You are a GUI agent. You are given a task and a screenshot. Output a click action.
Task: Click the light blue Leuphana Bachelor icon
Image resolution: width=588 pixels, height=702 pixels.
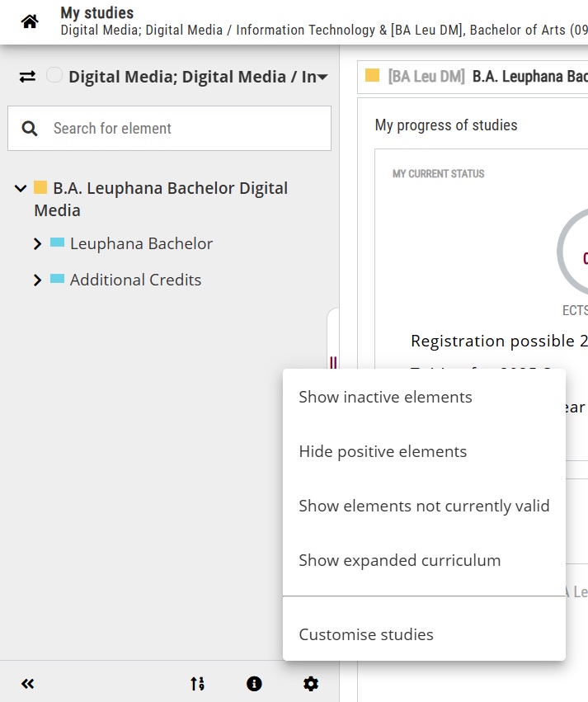point(57,243)
